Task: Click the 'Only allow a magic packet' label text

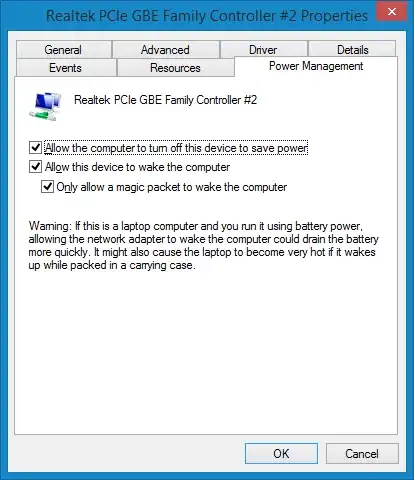Action: 172,187
